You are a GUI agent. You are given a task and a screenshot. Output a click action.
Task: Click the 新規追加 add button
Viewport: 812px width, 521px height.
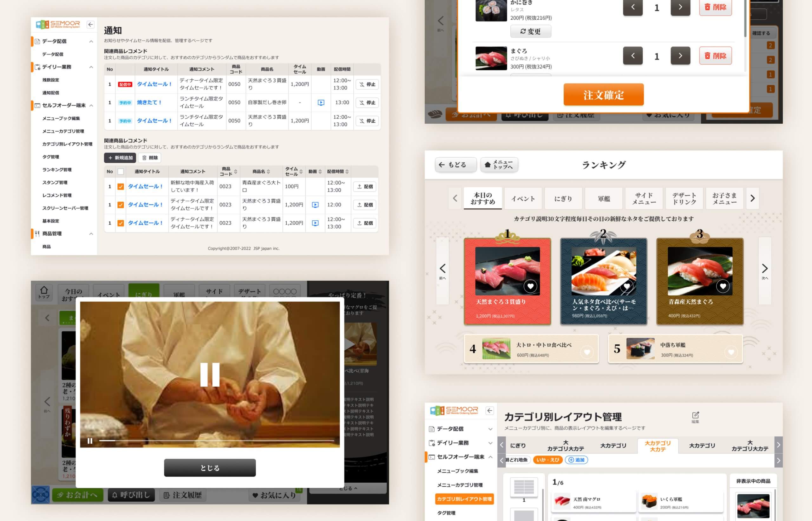coord(120,158)
